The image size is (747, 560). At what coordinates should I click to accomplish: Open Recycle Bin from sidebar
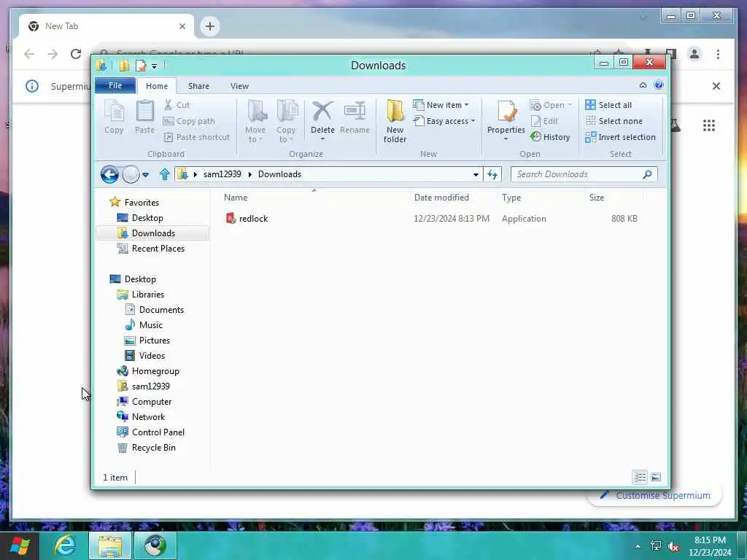[153, 448]
